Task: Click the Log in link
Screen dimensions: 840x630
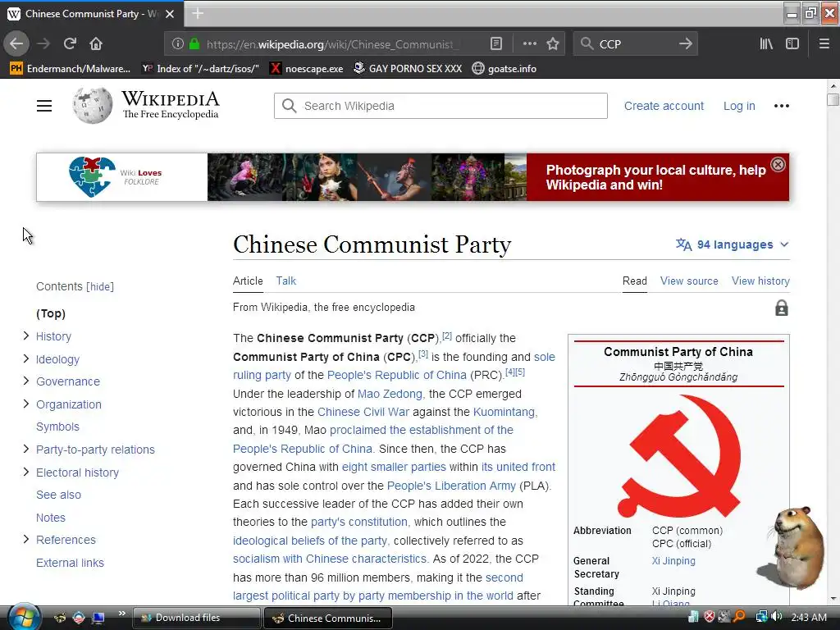Action: point(739,106)
